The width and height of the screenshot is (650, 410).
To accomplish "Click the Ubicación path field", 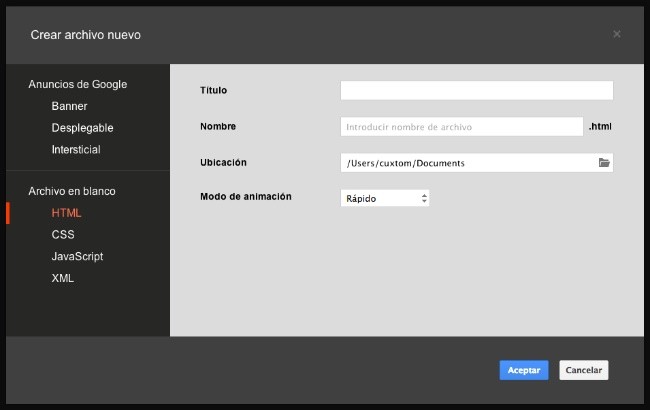I will 467,163.
